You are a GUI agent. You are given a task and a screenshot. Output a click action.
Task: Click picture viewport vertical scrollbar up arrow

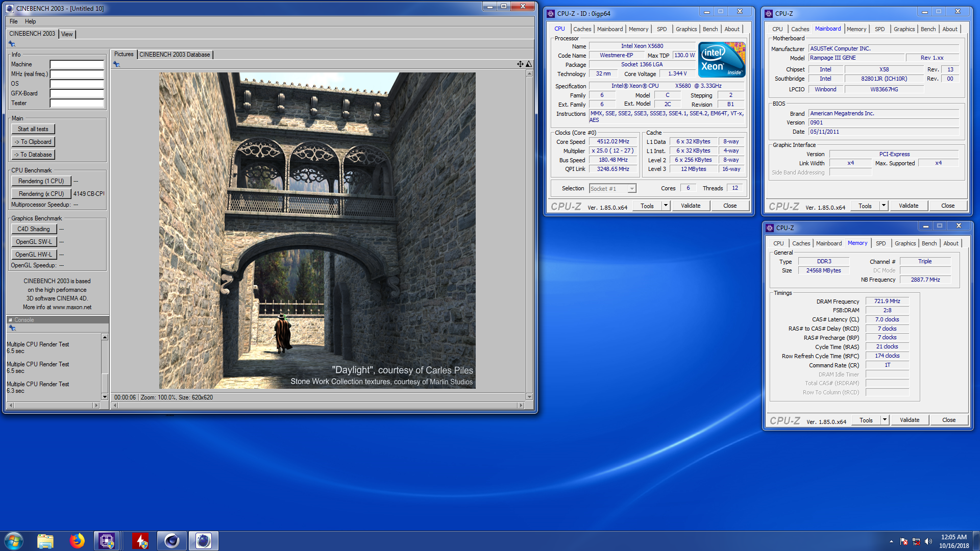pos(529,73)
